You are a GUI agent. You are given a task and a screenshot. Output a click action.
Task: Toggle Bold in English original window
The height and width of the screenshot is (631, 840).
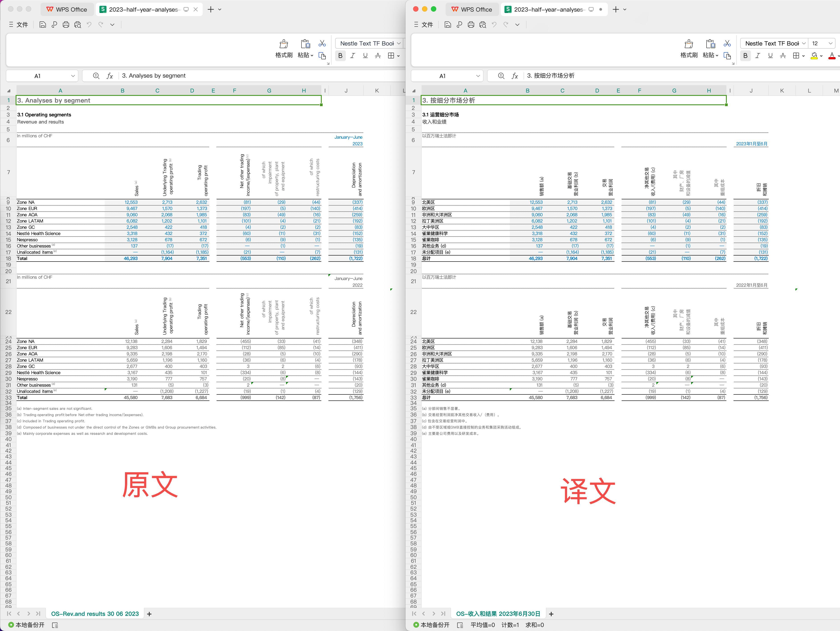click(340, 56)
